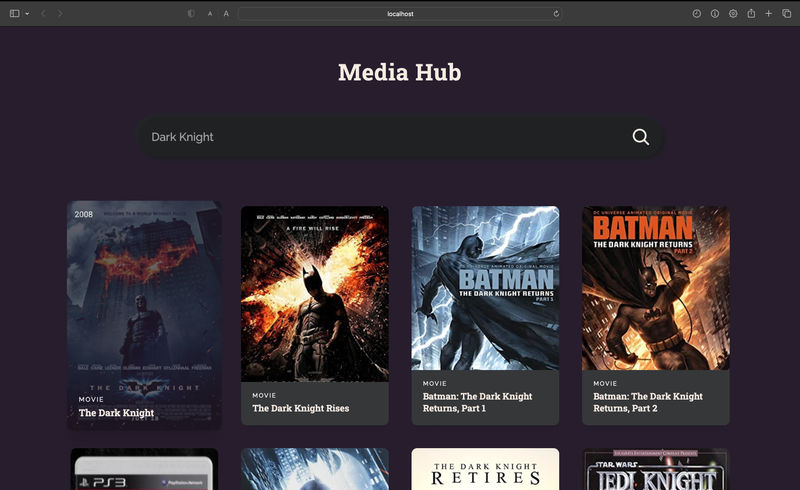Image resolution: width=800 pixels, height=490 pixels.
Task: Open The Dark Knight Retires card
Action: coord(485,468)
